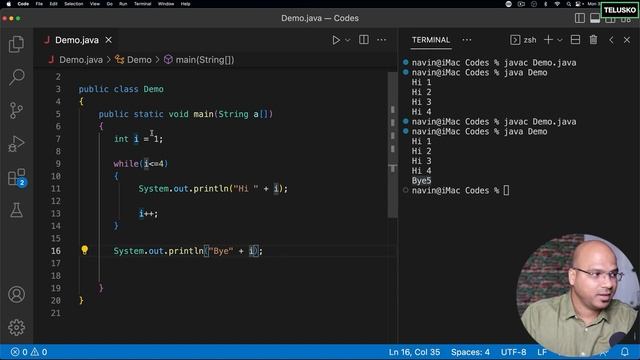Click the terminal scrollbar thumb
The height and width of the screenshot is (360, 640).
(636, 336)
